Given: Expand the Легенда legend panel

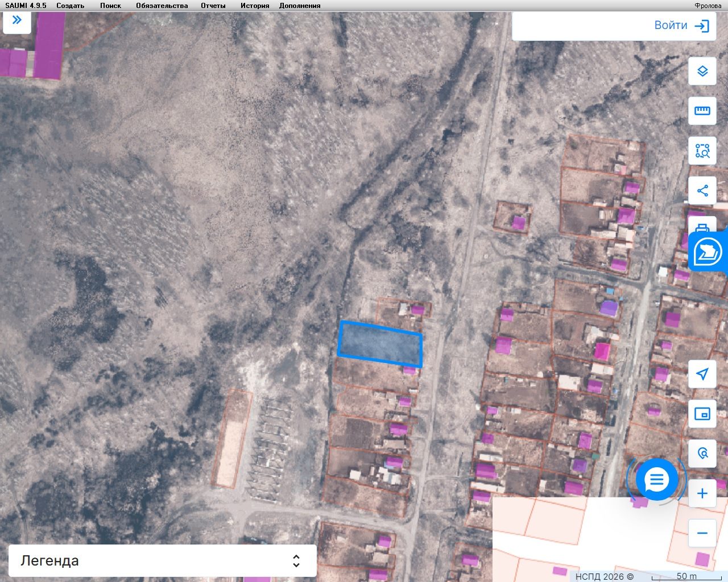Looking at the screenshot, I should pyautogui.click(x=162, y=561).
